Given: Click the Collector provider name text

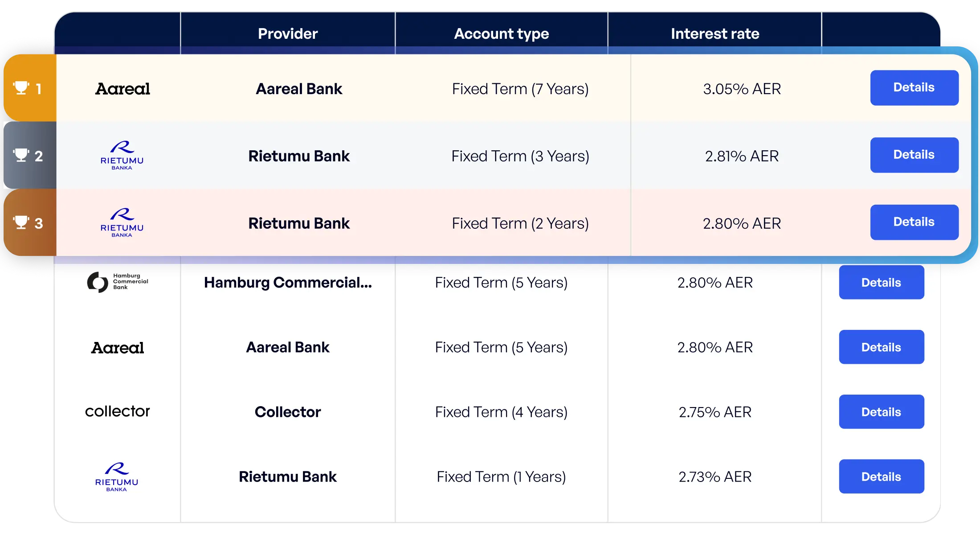Looking at the screenshot, I should pyautogui.click(x=288, y=412).
